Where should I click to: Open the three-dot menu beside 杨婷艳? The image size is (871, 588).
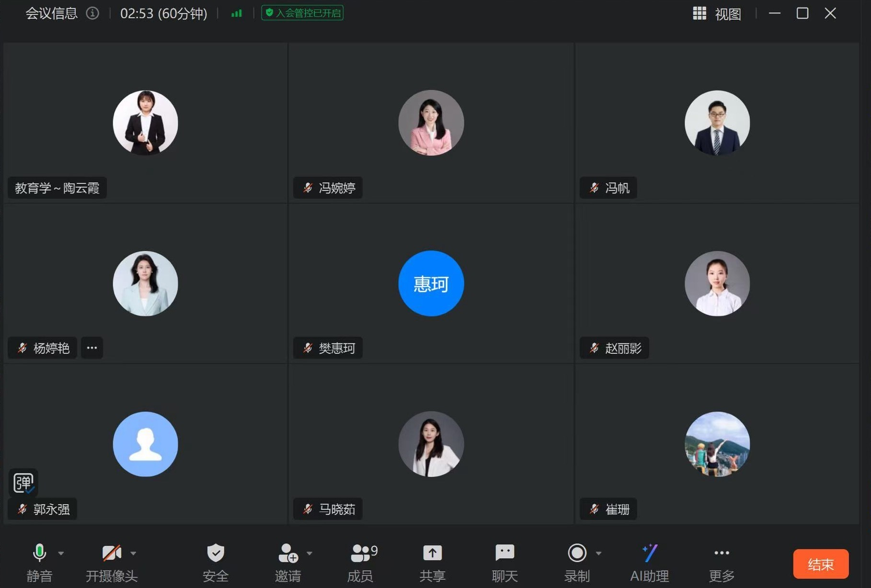pyautogui.click(x=92, y=348)
